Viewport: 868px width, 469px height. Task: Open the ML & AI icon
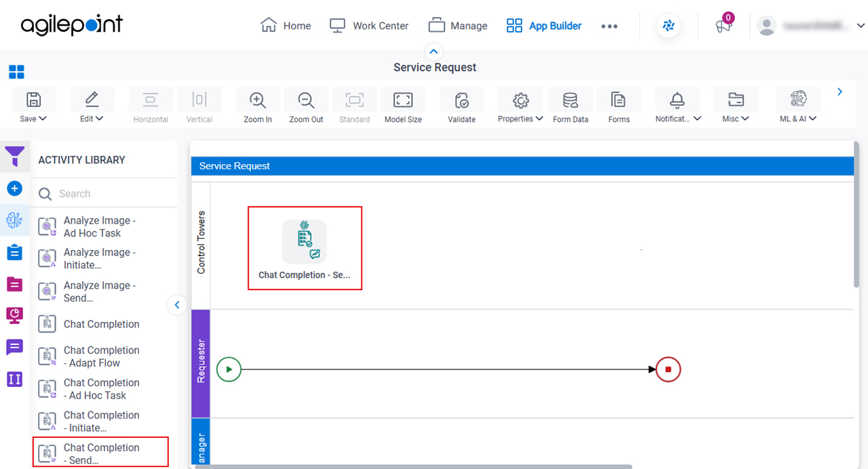(x=798, y=100)
